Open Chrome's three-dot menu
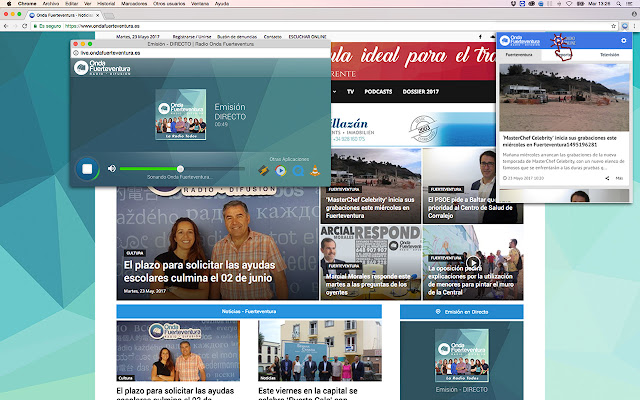640x400 pixels. pyautogui.click(x=634, y=26)
